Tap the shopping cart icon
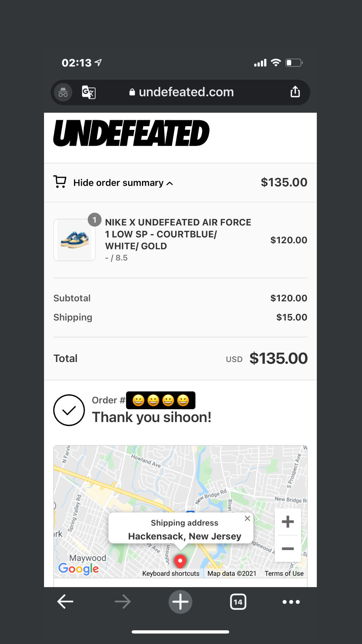 point(60,182)
